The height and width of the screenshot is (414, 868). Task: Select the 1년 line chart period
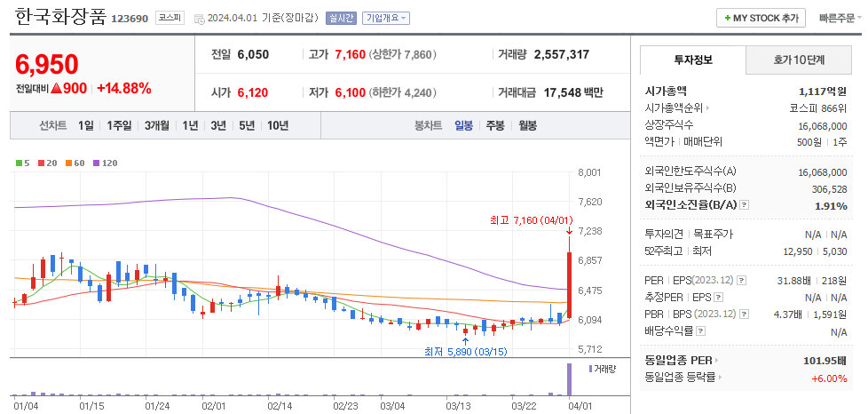190,126
